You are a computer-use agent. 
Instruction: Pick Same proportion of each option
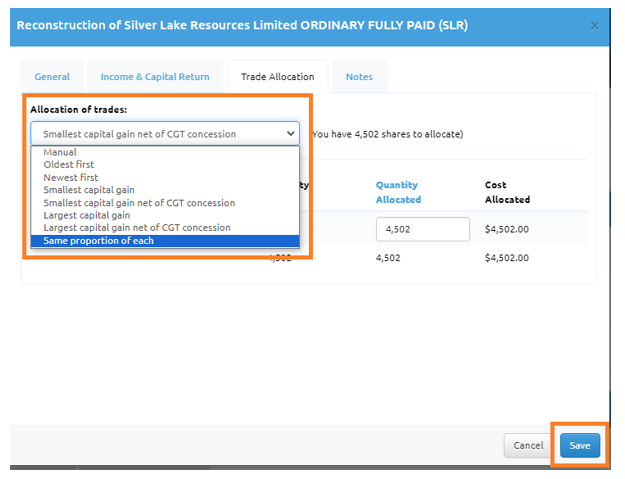98,241
